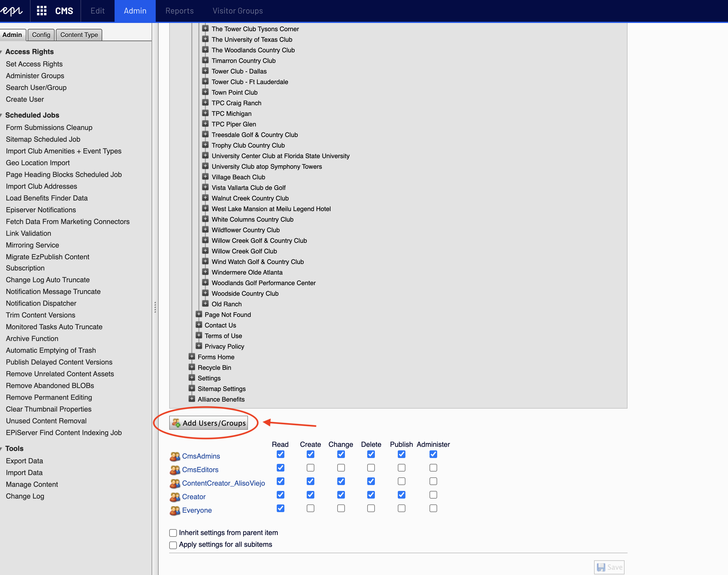Click the Episerver logo icon
This screenshot has width=728, height=575.
pyautogui.click(x=11, y=11)
